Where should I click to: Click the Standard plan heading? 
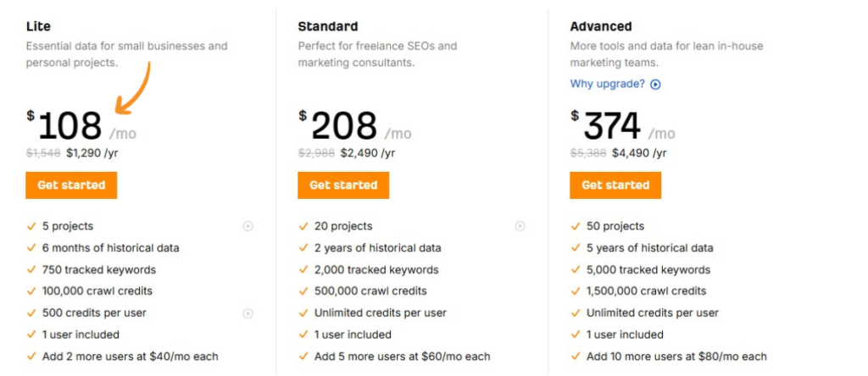point(327,26)
